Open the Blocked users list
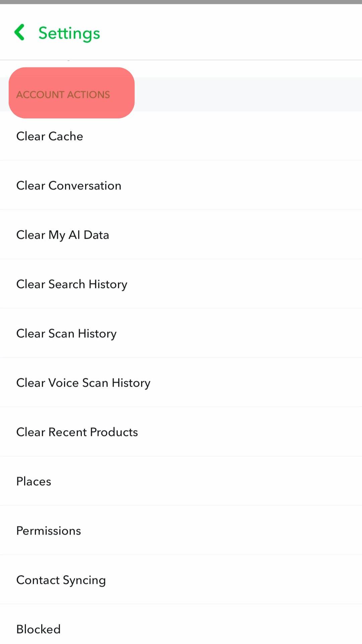The image size is (362, 644). pos(39,629)
